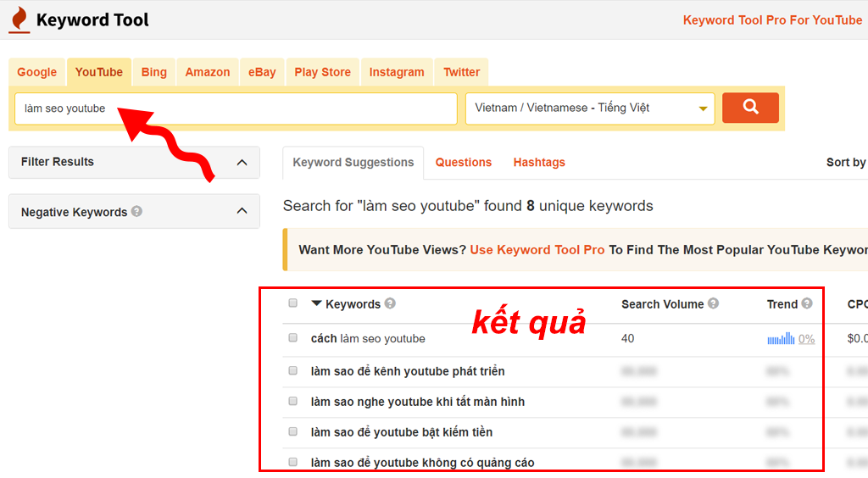Click the Negative Keywords heading
The height and width of the screenshot is (478, 868).
pos(75,212)
